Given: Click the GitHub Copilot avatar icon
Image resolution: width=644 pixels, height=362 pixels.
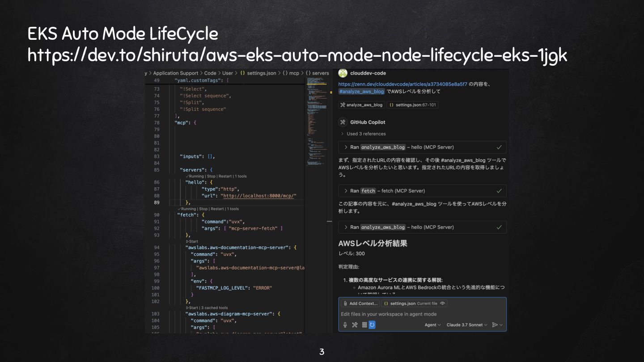Looking at the screenshot, I should coord(343,122).
